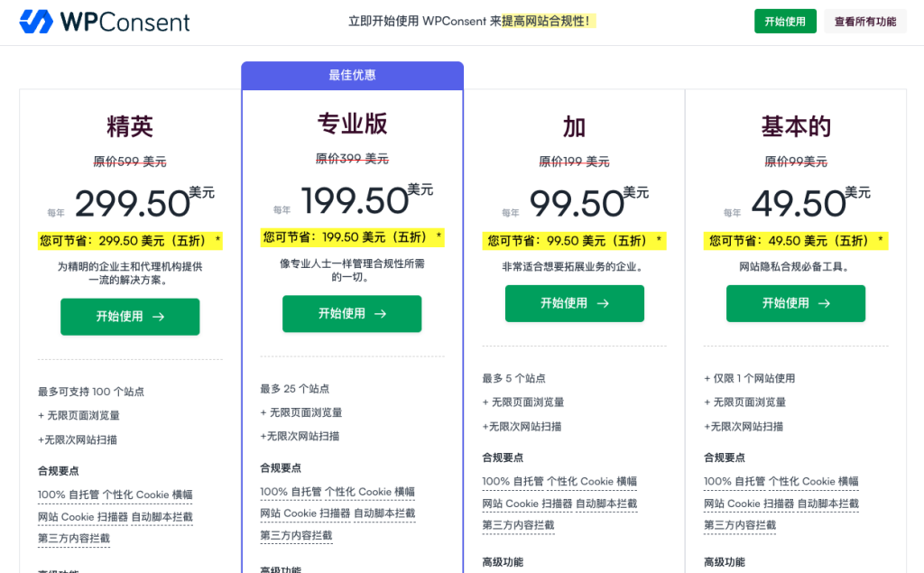Click the 最佳优惠 banner tab
This screenshot has width=924, height=573.
[x=352, y=76]
